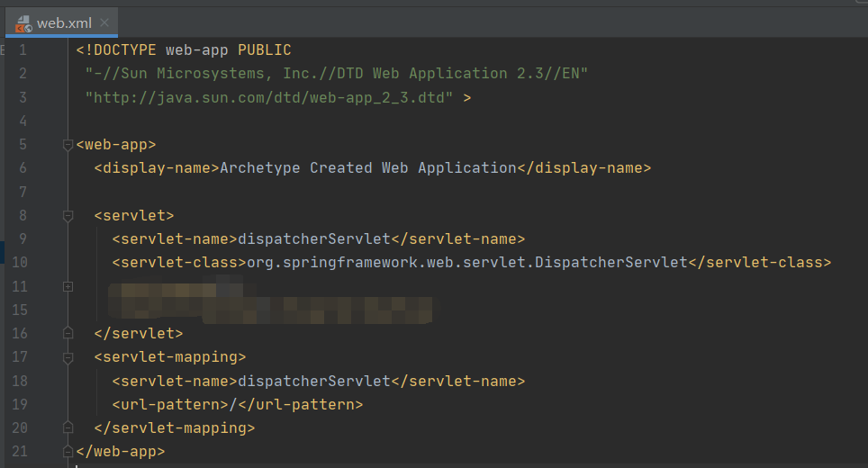Click org.springframework.web.servlet.DispatcherServlet class name
The width and height of the screenshot is (868, 468).
point(467,262)
